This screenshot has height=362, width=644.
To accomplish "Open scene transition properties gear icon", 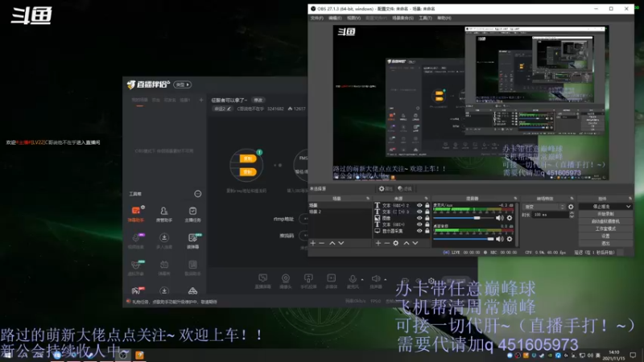I will (571, 207).
